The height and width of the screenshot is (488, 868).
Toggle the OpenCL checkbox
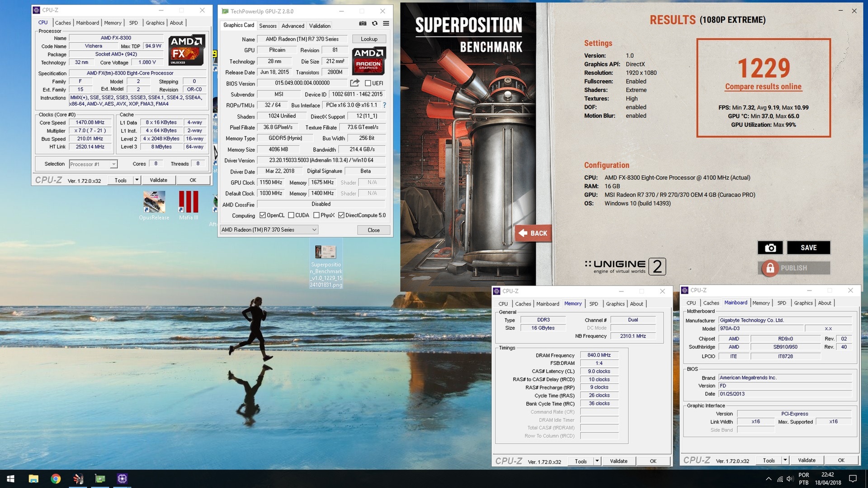[x=262, y=215]
